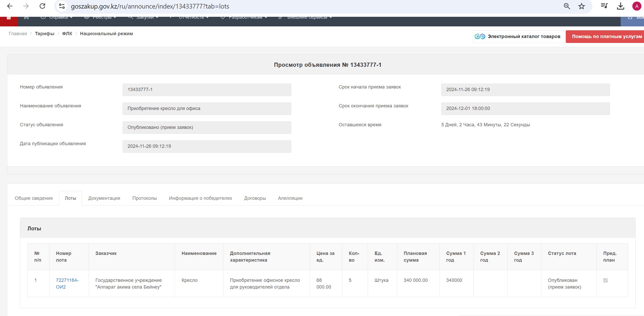The image size is (644, 316).
Task: Open the Документация tab
Action: click(104, 198)
